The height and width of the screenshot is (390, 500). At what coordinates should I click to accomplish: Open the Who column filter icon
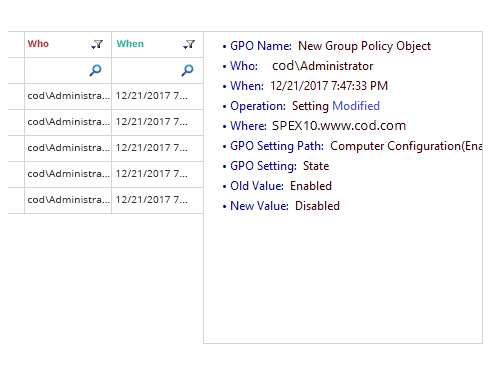tap(97, 44)
